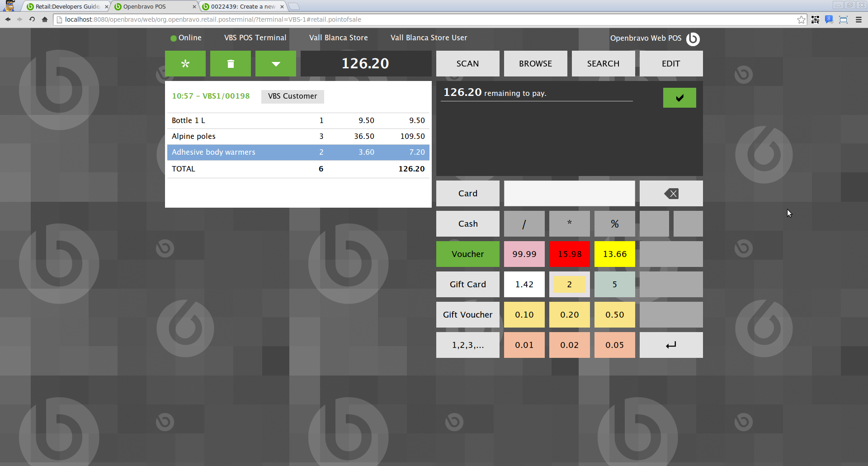Switch to the Openbravo POS tab

coord(154,6)
